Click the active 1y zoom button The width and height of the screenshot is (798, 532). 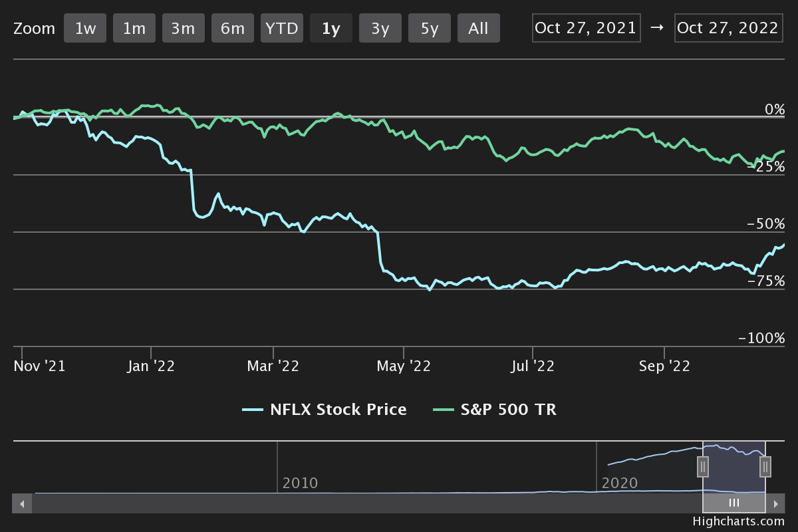tap(331, 29)
